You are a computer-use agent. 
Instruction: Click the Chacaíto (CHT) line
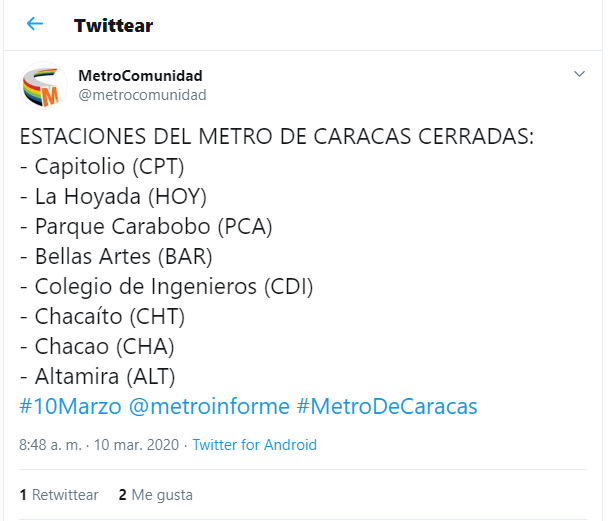pos(102,317)
